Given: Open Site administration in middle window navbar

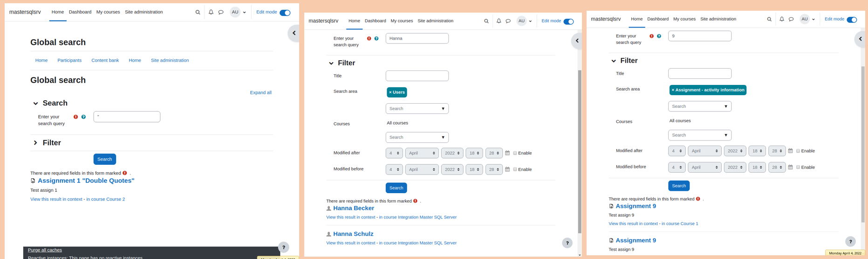Looking at the screenshot, I should point(435,21).
